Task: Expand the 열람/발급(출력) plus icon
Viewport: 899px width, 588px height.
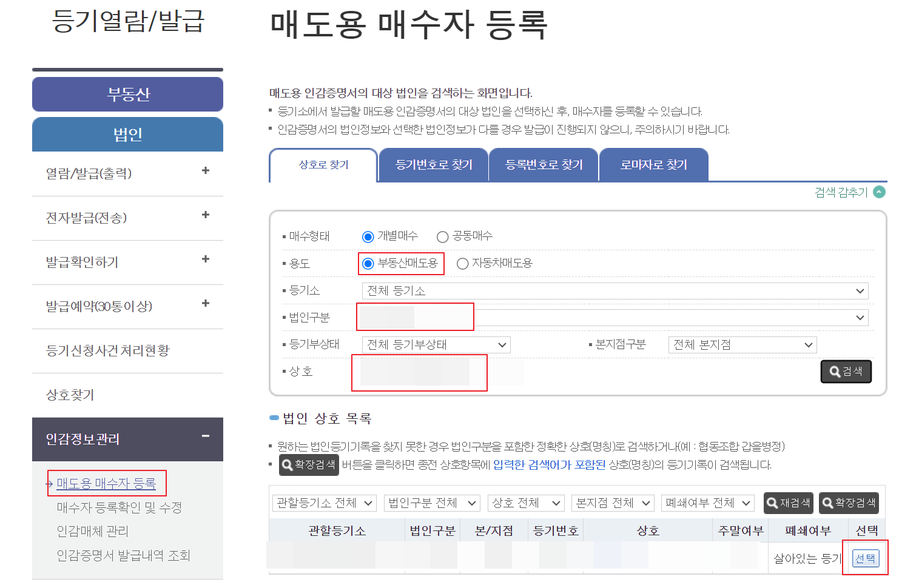Action: tap(206, 171)
